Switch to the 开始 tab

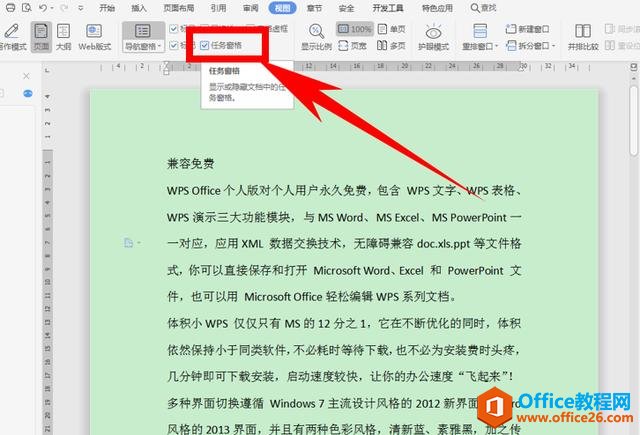107,8
